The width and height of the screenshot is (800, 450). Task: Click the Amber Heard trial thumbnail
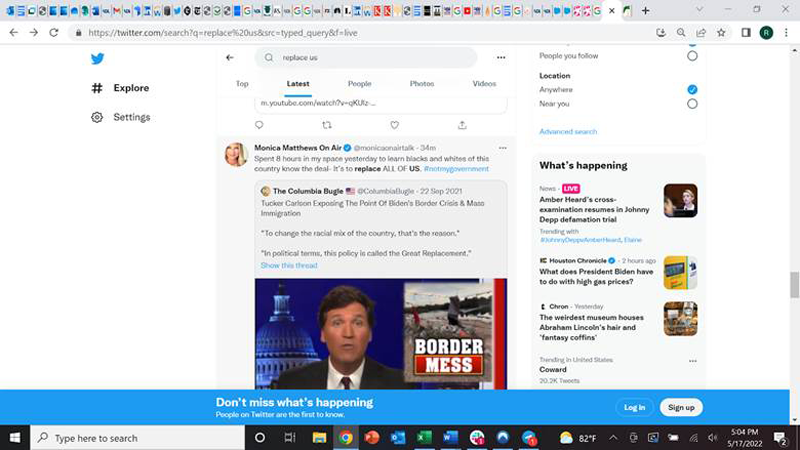[681, 201]
